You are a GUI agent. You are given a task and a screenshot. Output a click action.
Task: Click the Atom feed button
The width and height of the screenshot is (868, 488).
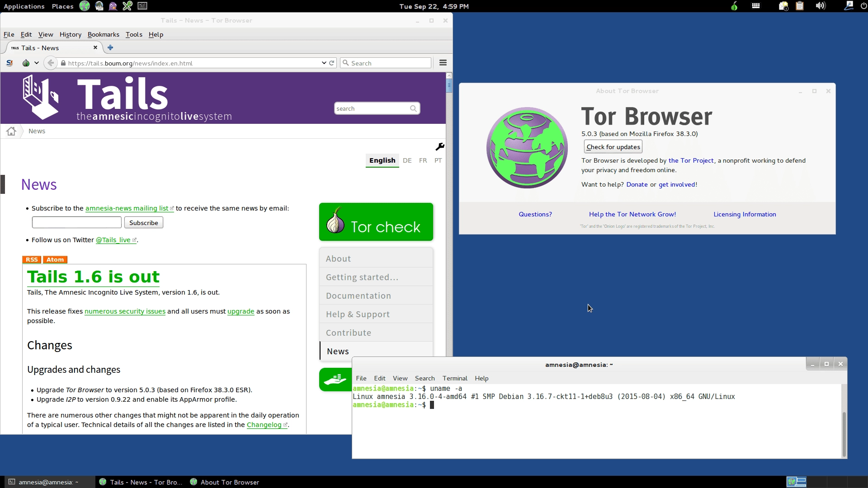[55, 259]
